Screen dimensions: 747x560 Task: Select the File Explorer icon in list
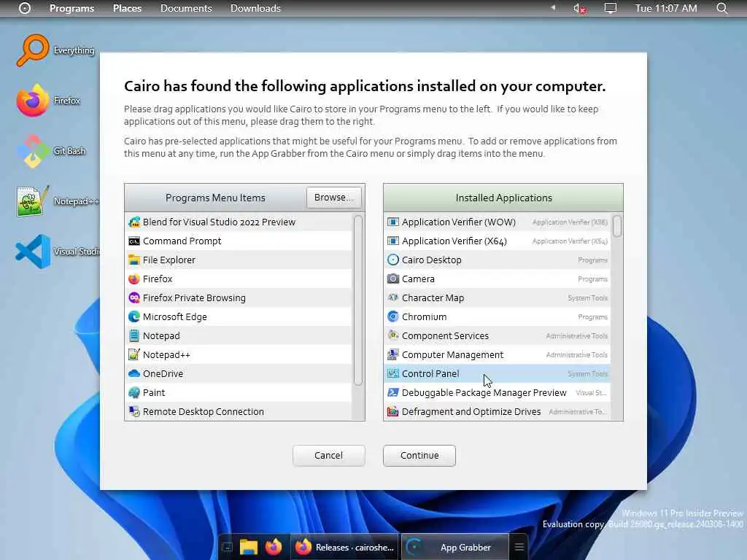pos(134,260)
